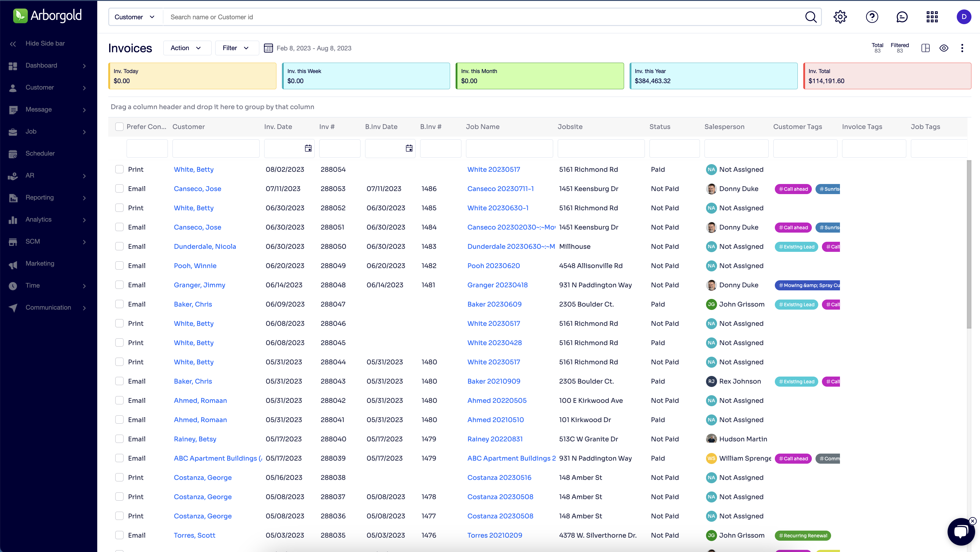
Task: Click the grid/apps menu icon
Action: click(x=932, y=17)
